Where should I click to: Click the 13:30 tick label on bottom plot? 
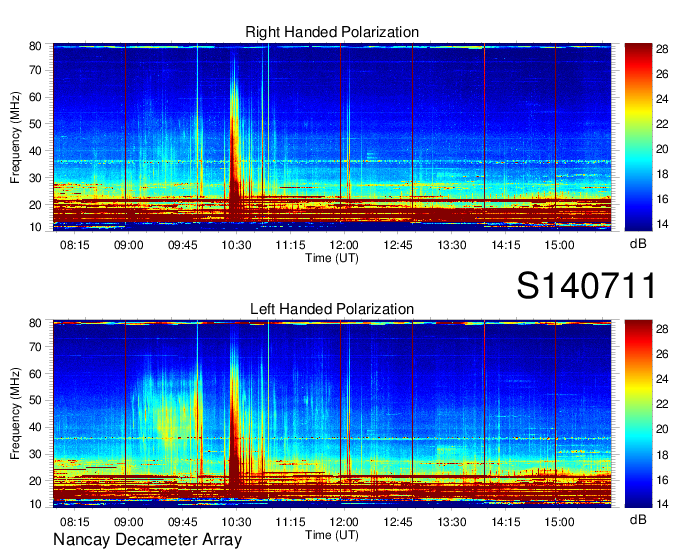(452, 522)
